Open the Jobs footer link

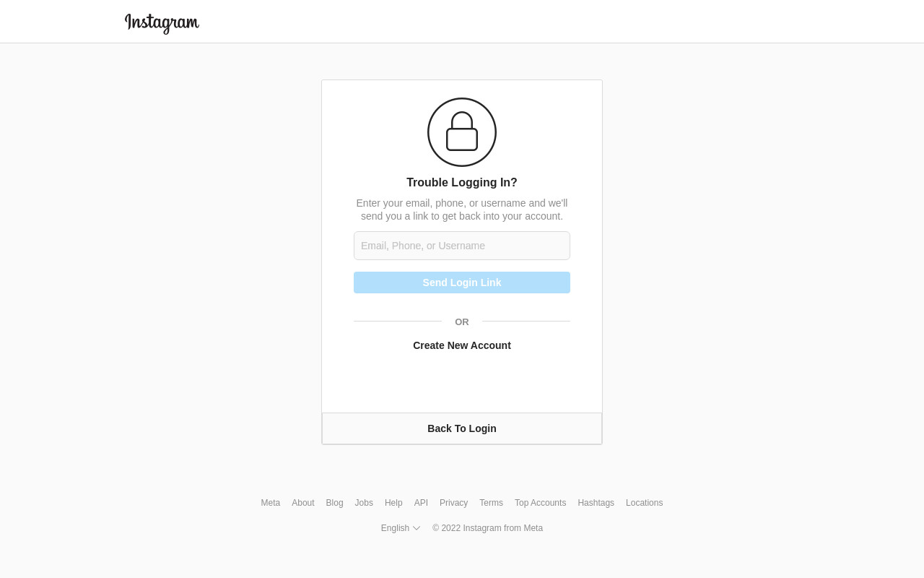coord(364,503)
